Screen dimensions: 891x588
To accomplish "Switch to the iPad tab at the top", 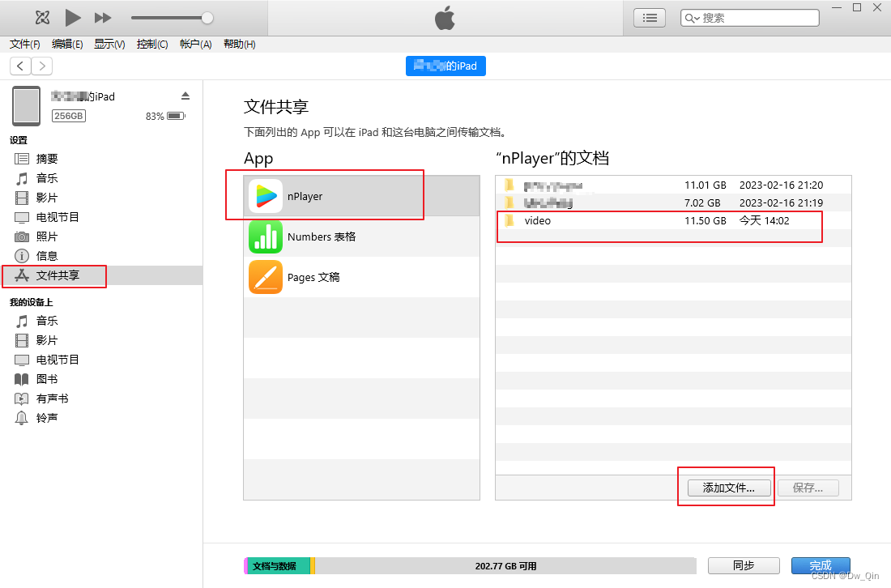I will pos(446,66).
